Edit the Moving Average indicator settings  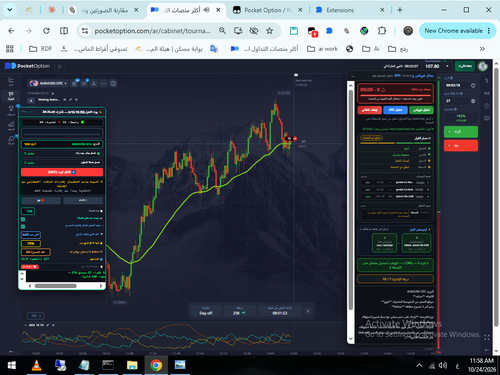click(70, 100)
